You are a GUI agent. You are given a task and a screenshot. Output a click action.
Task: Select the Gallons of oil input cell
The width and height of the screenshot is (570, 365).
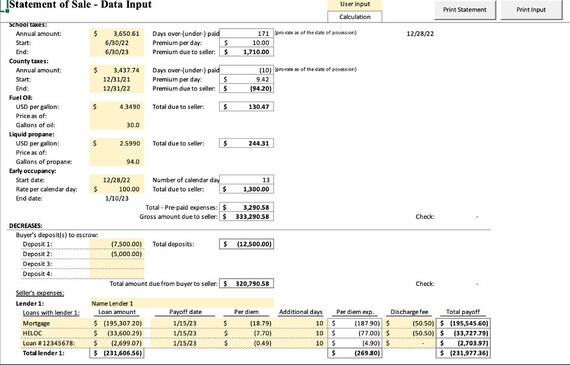tap(117, 125)
